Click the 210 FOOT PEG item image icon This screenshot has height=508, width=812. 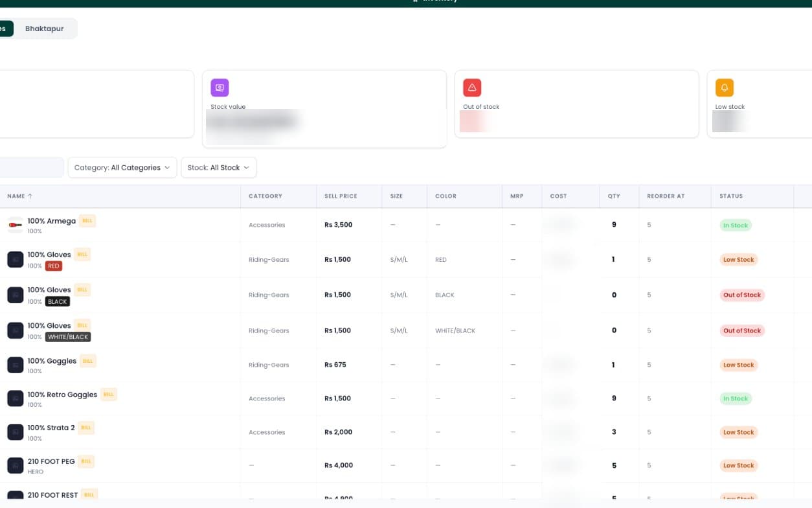point(16,465)
